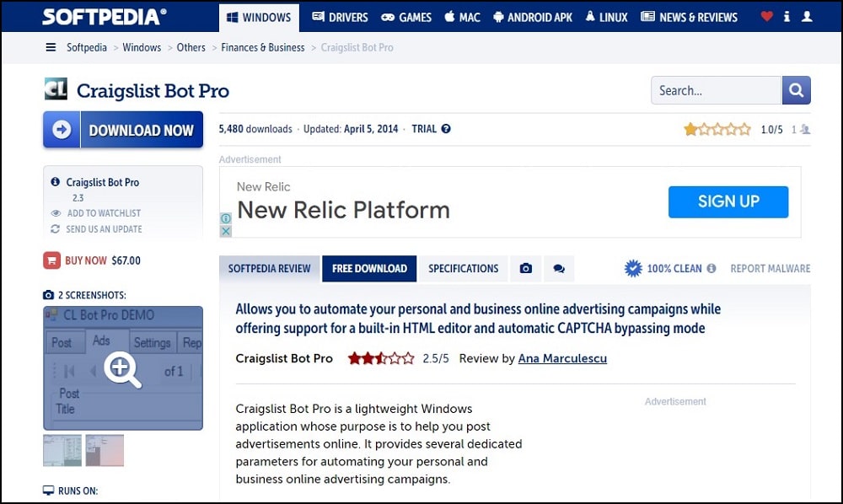Click the 5,480 downloads text

point(255,129)
